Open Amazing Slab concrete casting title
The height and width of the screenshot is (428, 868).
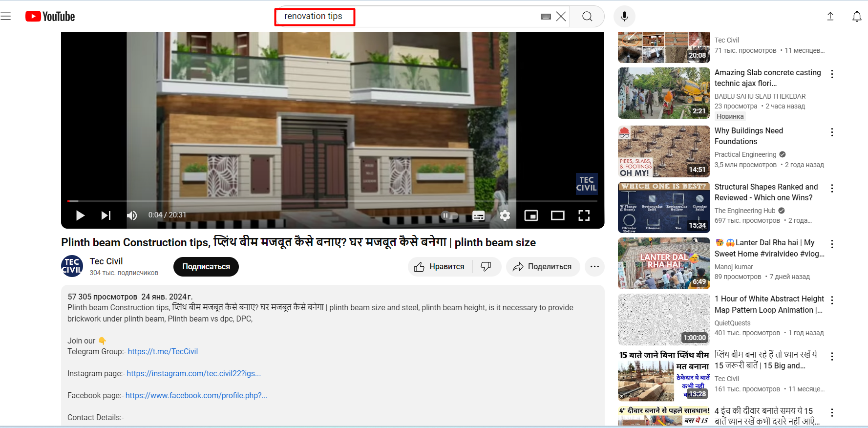click(x=768, y=78)
